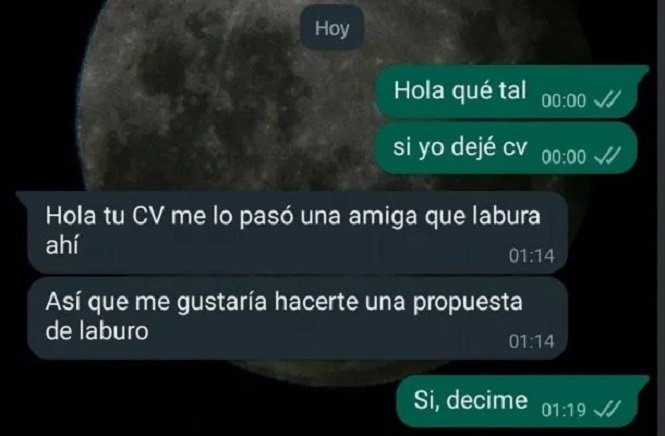Click the word 'gustaría' in the second received message
Viewport: 665px width, 436px height.
click(x=222, y=303)
